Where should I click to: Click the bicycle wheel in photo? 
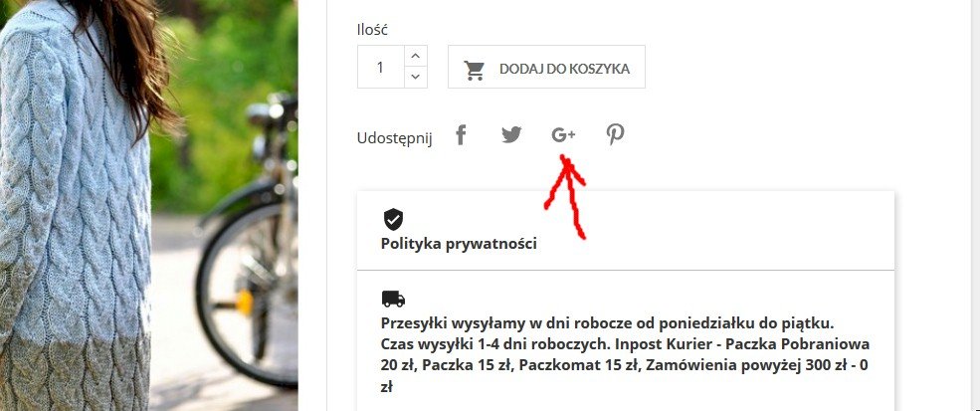247,294
